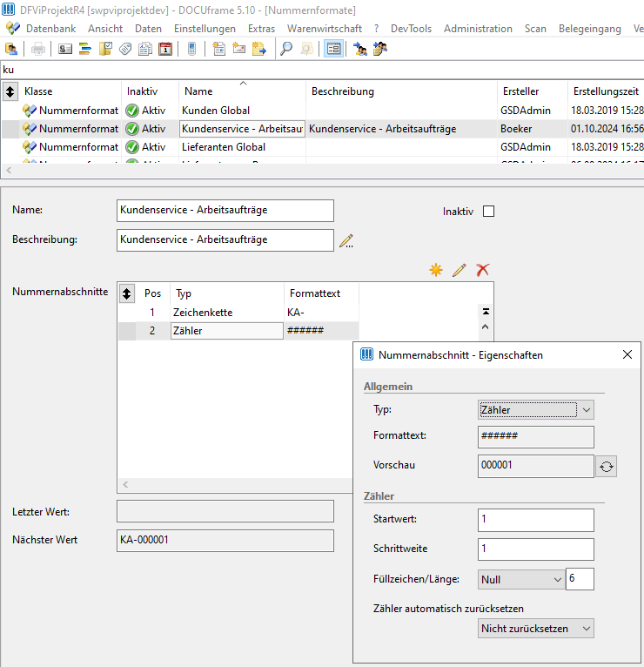The width and height of the screenshot is (644, 667).
Task: Click the documents copy toolbar icon
Action: 145,50
